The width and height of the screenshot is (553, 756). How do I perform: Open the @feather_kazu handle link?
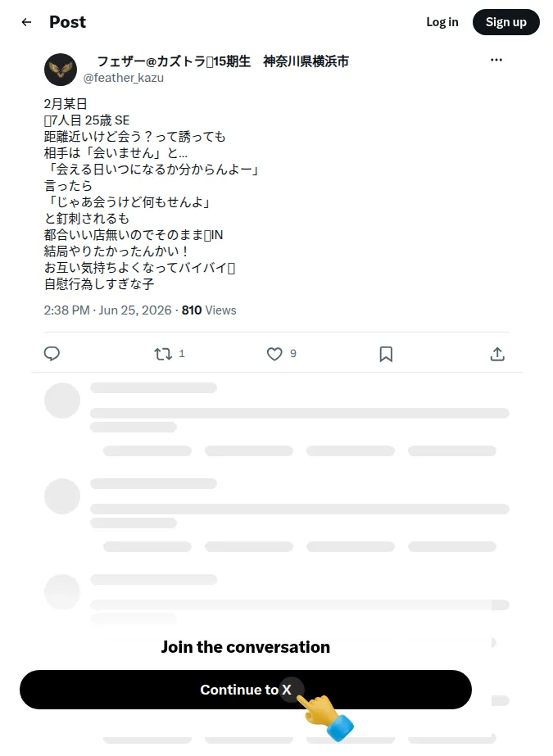(x=124, y=78)
